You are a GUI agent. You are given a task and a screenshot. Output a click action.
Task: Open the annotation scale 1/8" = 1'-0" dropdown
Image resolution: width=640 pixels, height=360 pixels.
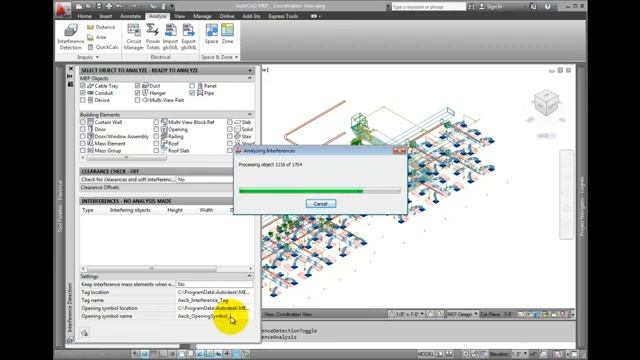click(407, 314)
